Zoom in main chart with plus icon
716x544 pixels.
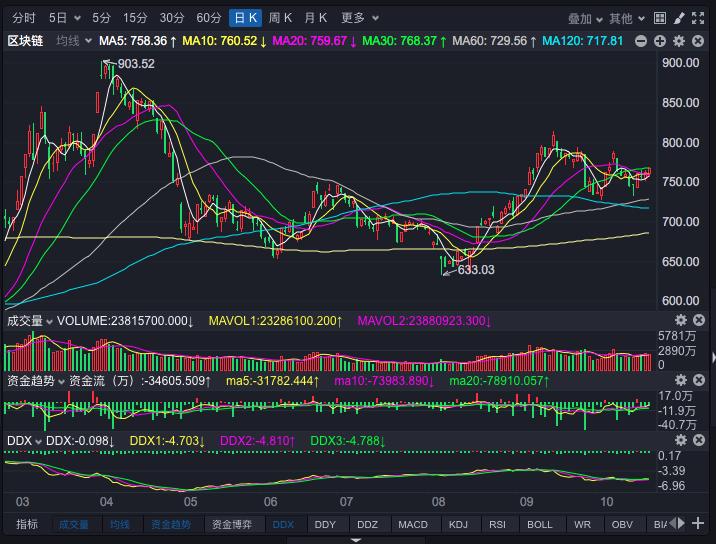point(659,42)
